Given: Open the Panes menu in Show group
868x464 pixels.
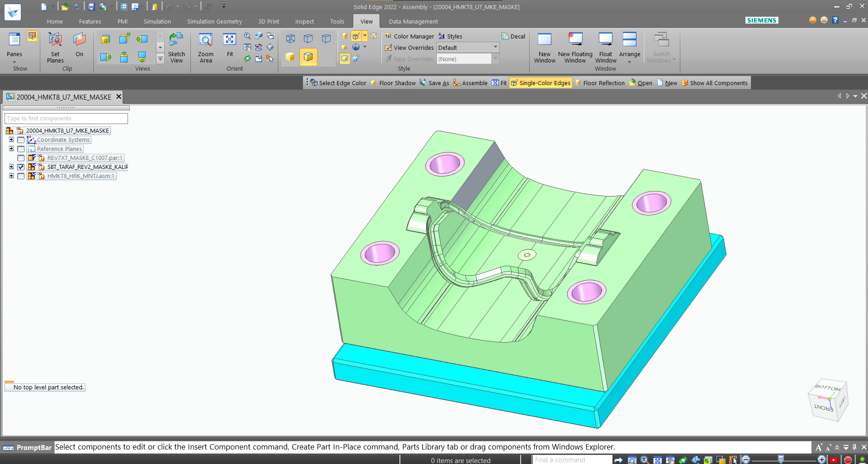Looking at the screenshot, I should [x=14, y=48].
